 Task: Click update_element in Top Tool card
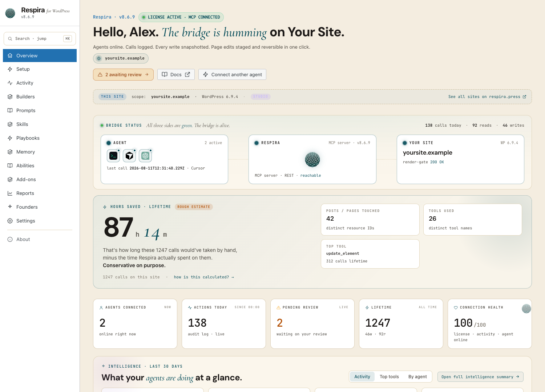(343, 254)
